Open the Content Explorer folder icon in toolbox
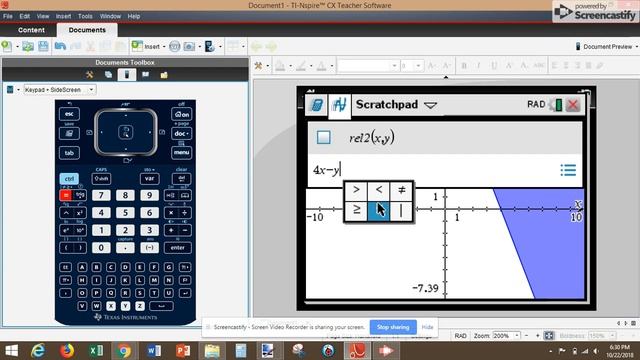The height and width of the screenshot is (360, 640). click(164, 75)
